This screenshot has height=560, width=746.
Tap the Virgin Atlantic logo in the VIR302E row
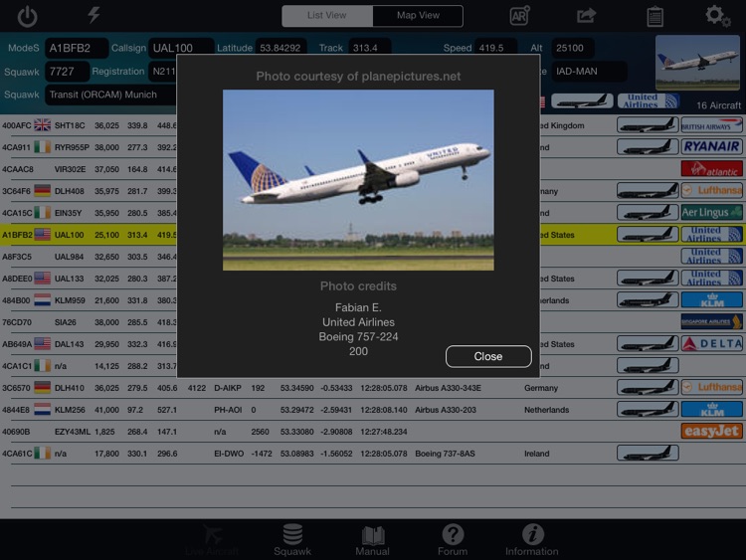click(712, 169)
